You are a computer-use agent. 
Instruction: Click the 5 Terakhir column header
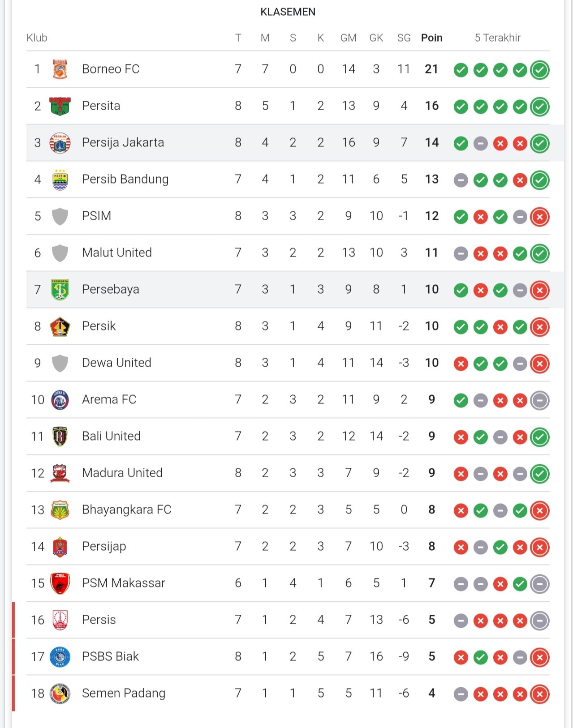click(x=497, y=38)
